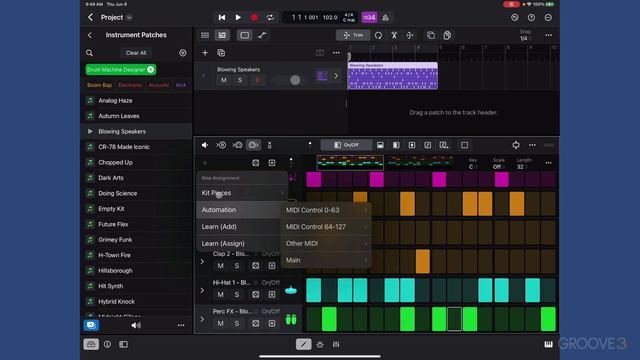640x360 pixels.
Task: Record-enable the Blowing Speakers track
Action: pos(257,80)
